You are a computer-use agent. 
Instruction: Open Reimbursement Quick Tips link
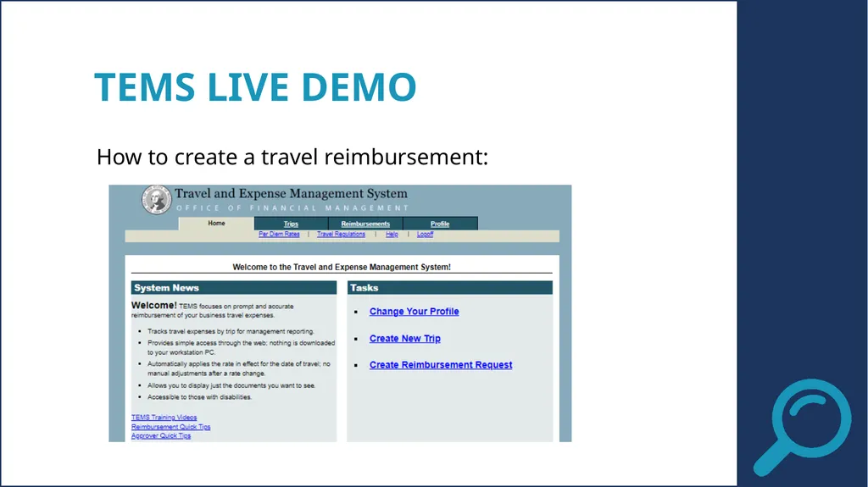[x=170, y=427]
